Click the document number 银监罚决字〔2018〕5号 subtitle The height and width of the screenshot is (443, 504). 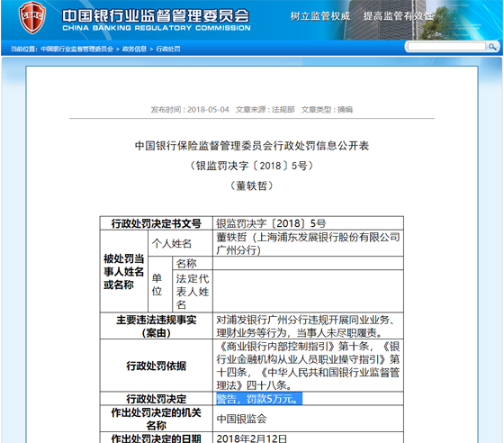[252, 166]
